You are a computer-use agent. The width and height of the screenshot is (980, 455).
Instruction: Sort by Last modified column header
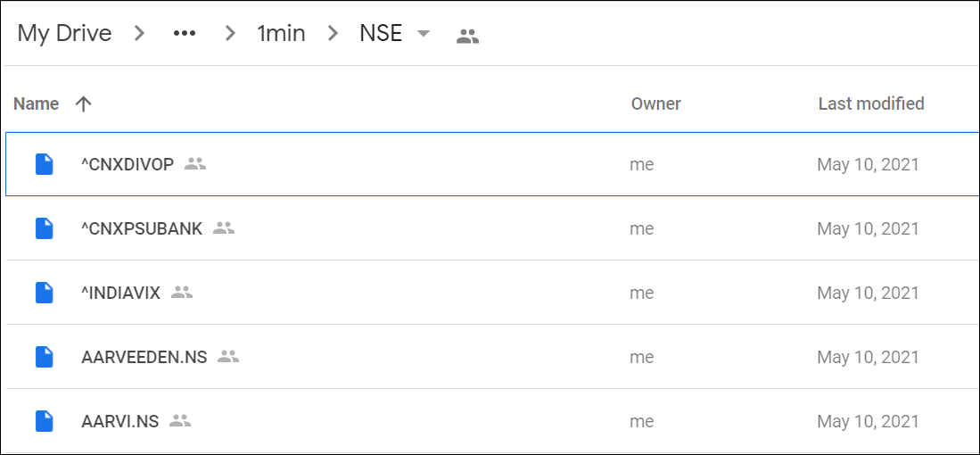[871, 103]
